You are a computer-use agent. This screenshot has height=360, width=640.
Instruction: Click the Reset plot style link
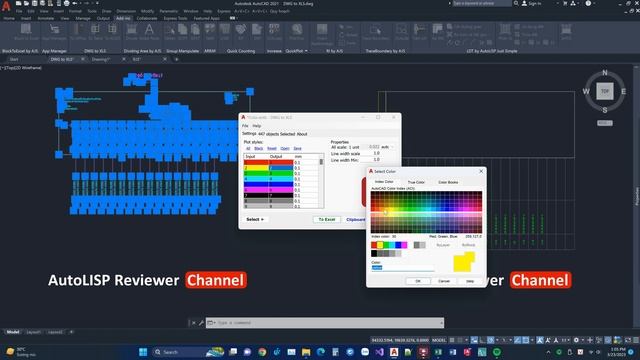(x=271, y=149)
